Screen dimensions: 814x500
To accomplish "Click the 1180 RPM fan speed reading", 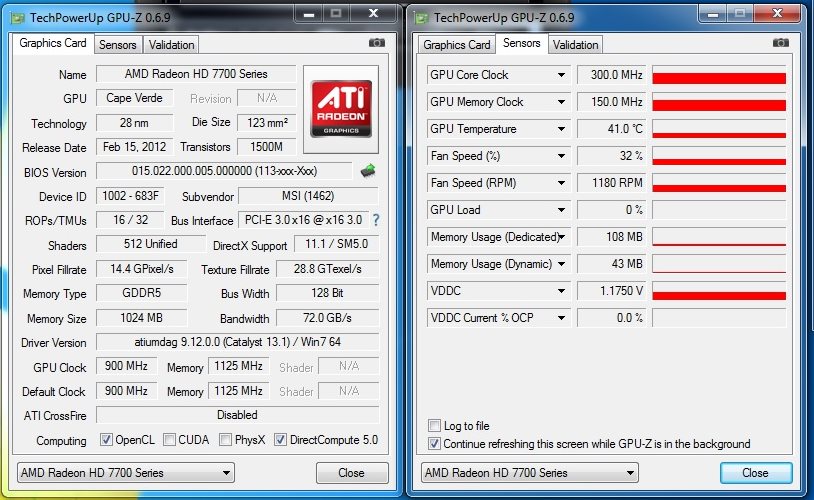I will [x=612, y=183].
